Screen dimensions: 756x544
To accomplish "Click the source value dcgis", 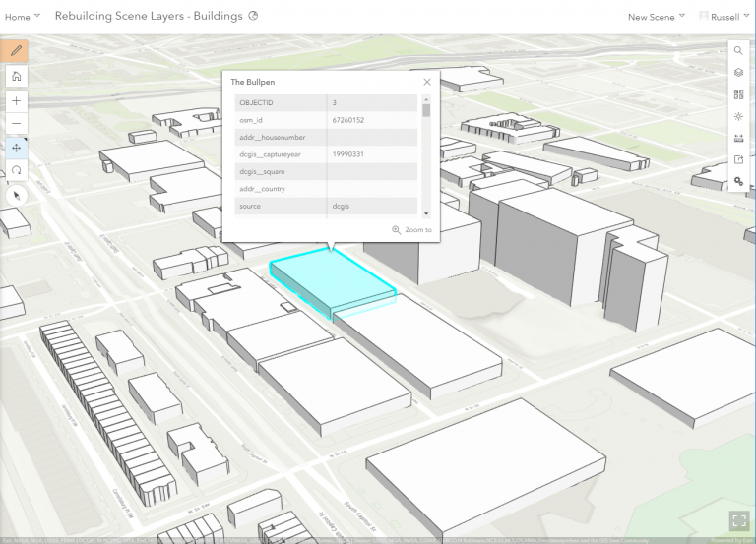I will click(341, 206).
